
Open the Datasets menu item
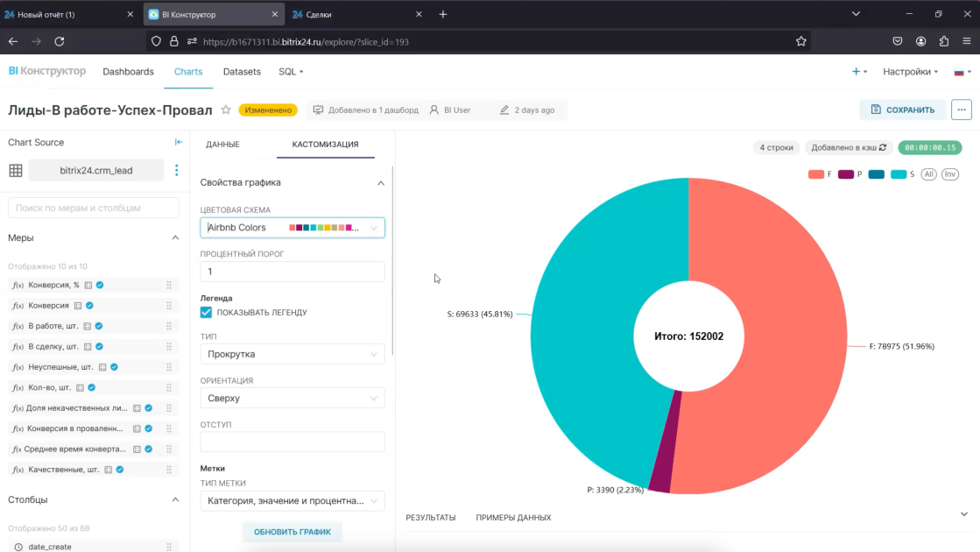(242, 72)
